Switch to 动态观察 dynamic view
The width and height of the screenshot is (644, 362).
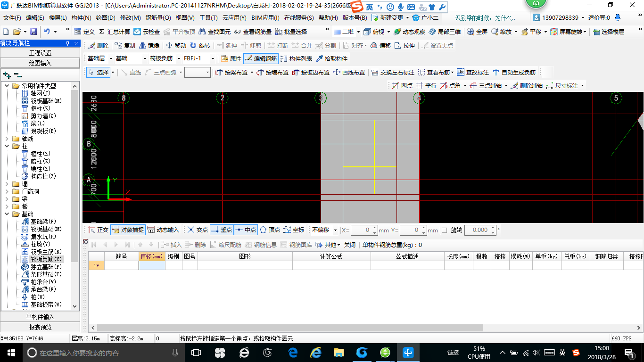[x=409, y=32]
